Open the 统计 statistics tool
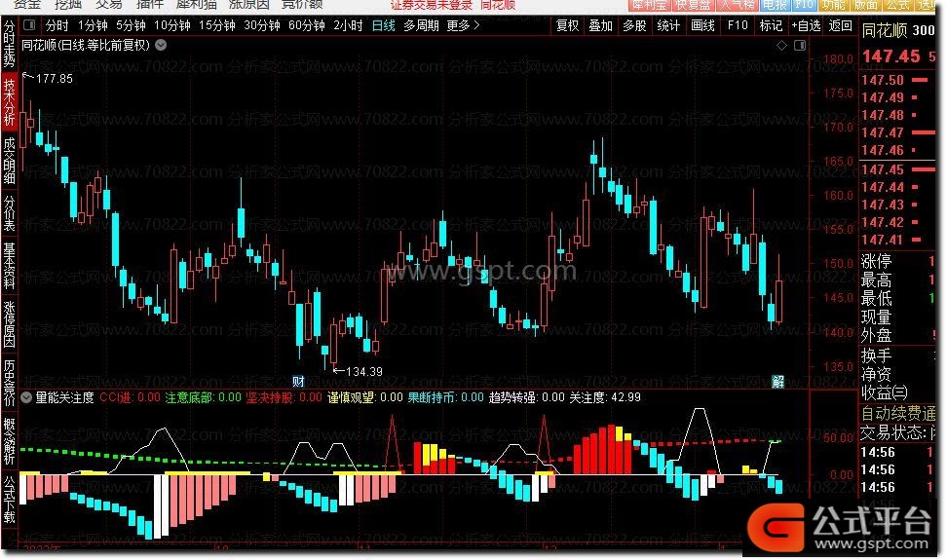Viewport: 947px width, 560px height. tap(668, 26)
